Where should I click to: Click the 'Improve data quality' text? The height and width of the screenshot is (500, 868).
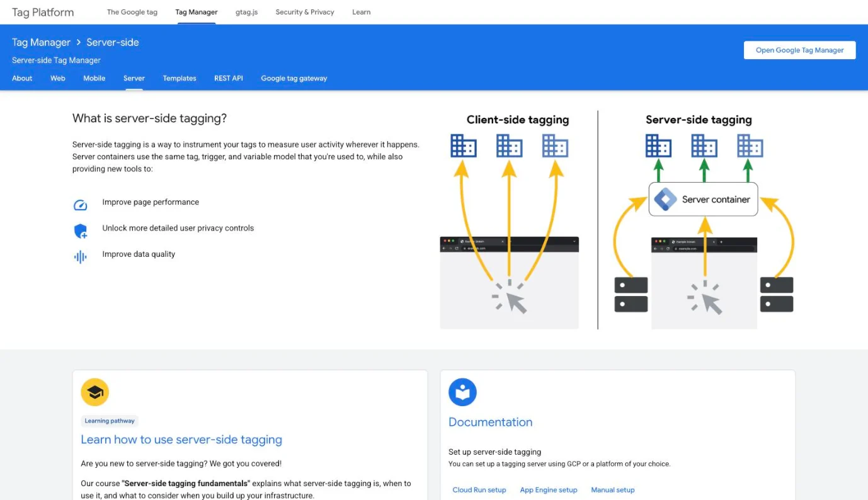(139, 254)
